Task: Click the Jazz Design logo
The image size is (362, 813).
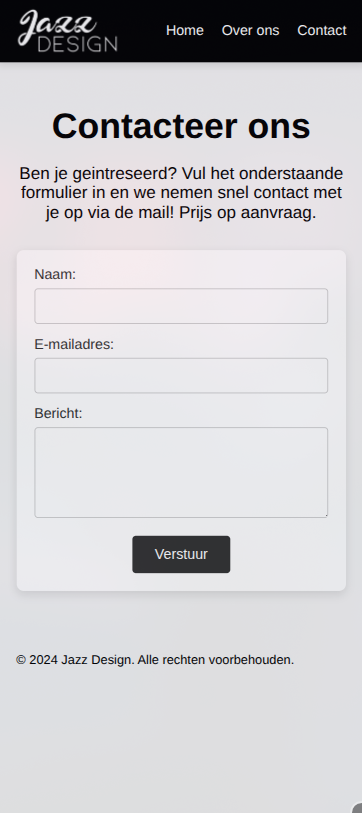Action: [x=68, y=31]
